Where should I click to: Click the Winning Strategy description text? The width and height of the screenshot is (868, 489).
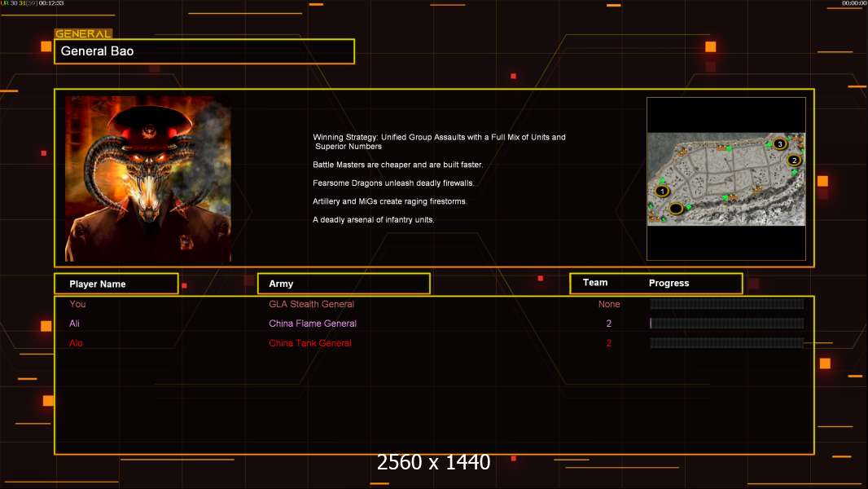pyautogui.click(x=439, y=142)
